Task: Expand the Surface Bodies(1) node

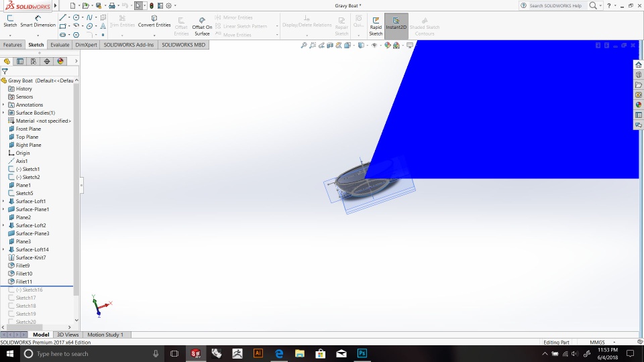Action: (4, 113)
